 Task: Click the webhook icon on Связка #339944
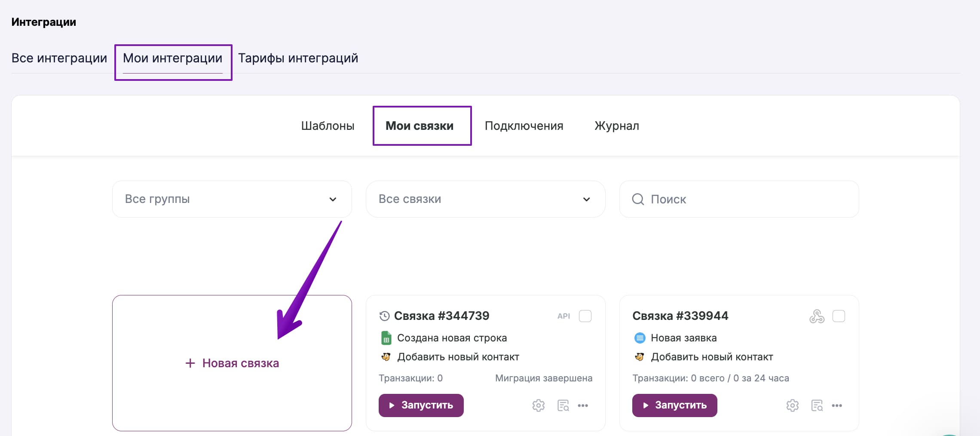[817, 316]
